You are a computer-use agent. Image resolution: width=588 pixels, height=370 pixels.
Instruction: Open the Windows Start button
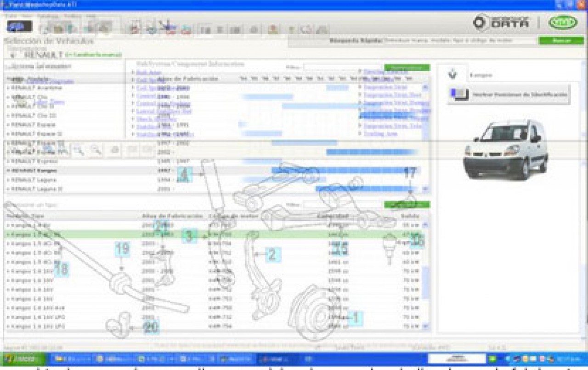coord(23,359)
